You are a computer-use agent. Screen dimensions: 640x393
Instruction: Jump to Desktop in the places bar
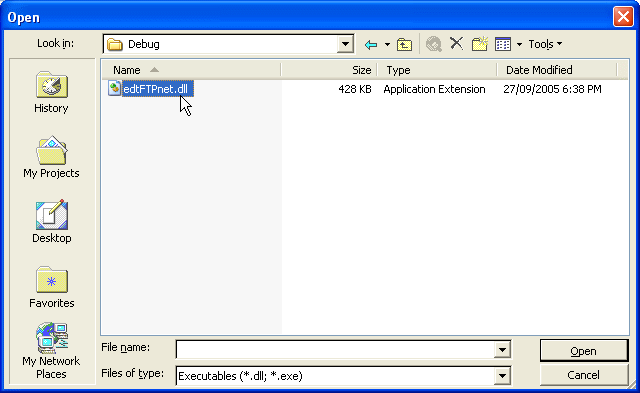(51, 222)
